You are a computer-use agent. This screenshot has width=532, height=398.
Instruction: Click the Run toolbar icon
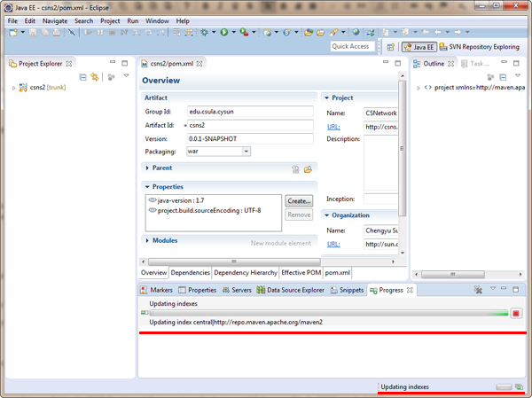224,33
